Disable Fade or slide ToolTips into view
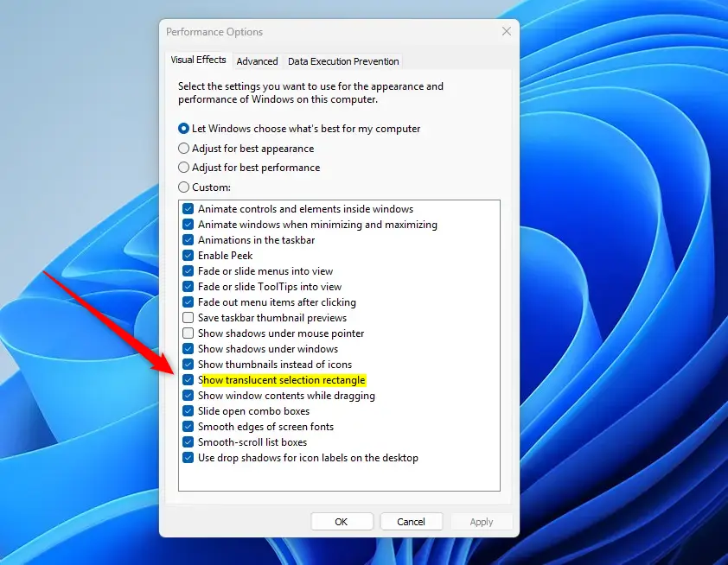 (188, 287)
